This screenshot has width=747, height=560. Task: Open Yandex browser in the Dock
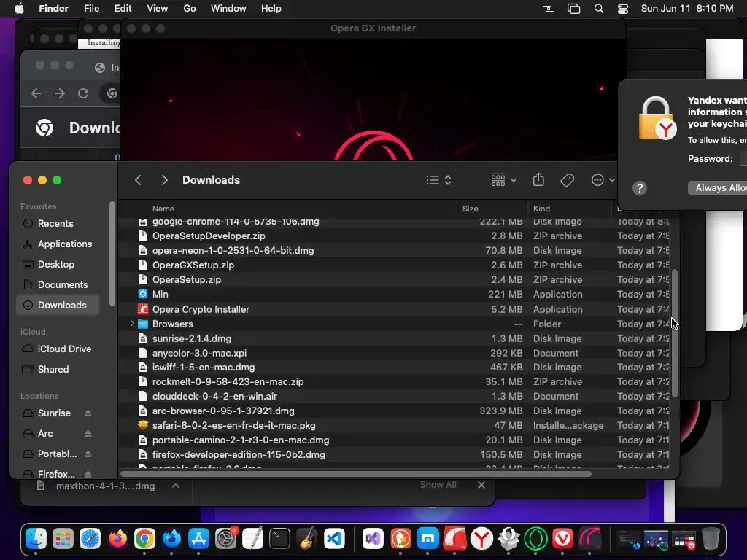click(481, 539)
